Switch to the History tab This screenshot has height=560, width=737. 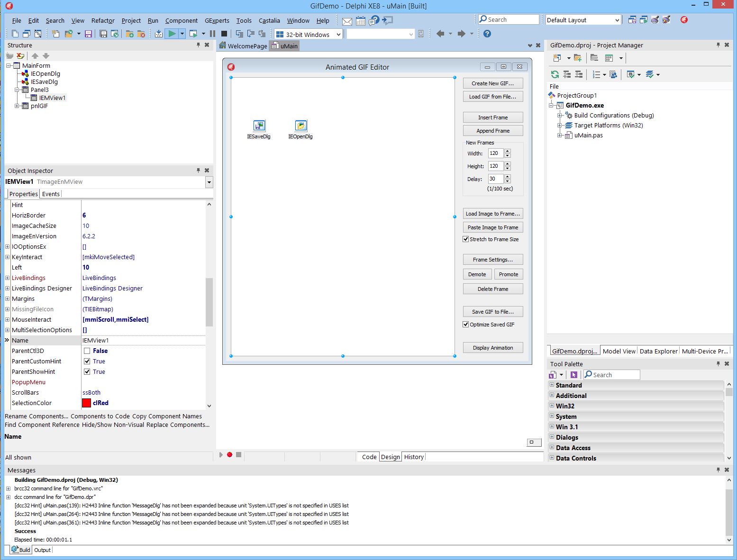[x=414, y=457]
